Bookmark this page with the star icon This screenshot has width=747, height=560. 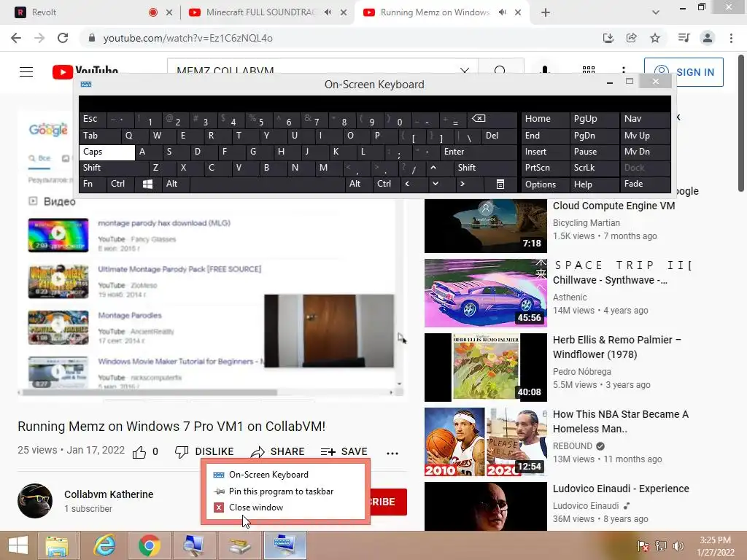655,38
